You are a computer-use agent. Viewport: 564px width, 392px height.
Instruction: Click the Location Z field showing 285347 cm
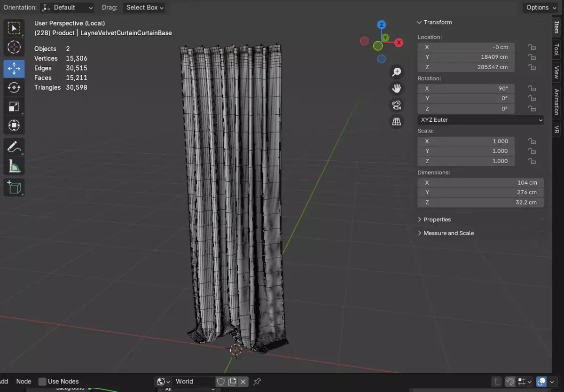pos(466,67)
